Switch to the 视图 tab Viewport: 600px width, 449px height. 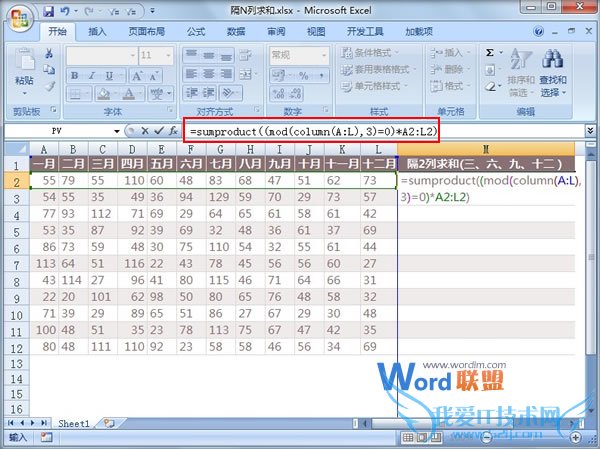pyautogui.click(x=316, y=31)
